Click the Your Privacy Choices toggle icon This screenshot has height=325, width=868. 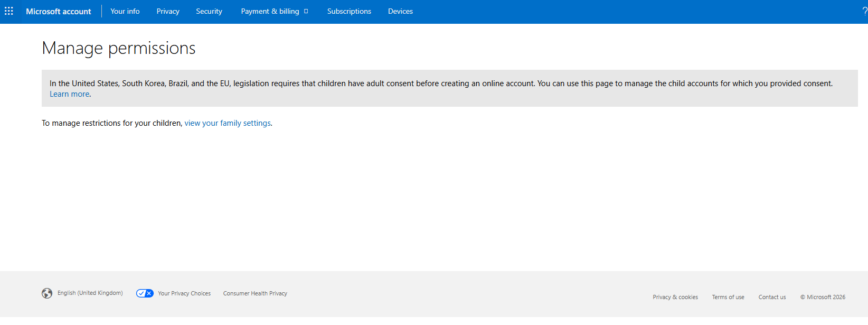[x=145, y=293]
